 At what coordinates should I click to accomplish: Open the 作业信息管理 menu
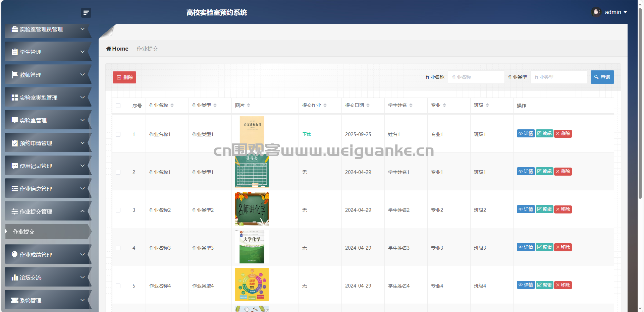48,189
